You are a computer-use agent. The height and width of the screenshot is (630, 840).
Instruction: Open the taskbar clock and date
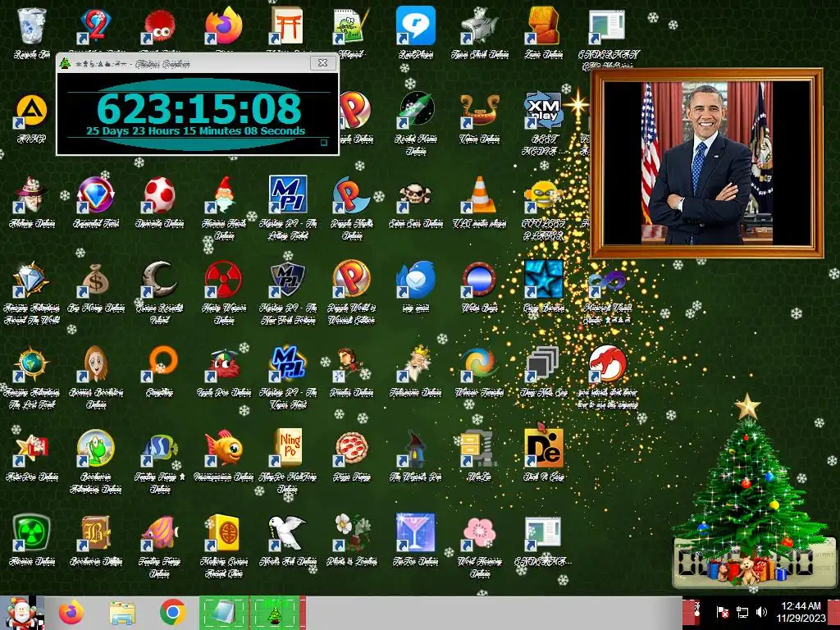[801, 612]
